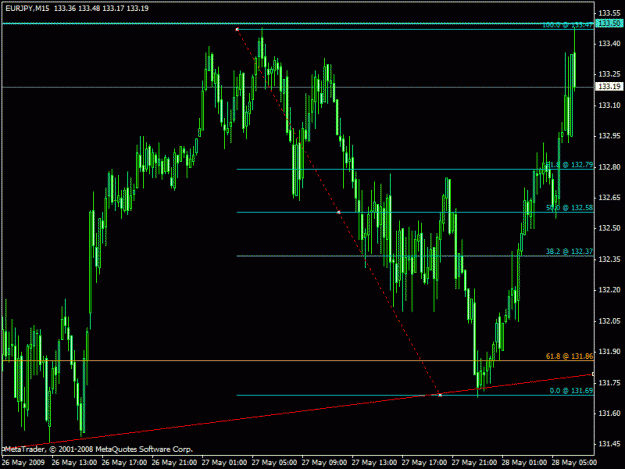
Task: Click the '27 May 21:00' time axis label
Action: (x=474, y=462)
